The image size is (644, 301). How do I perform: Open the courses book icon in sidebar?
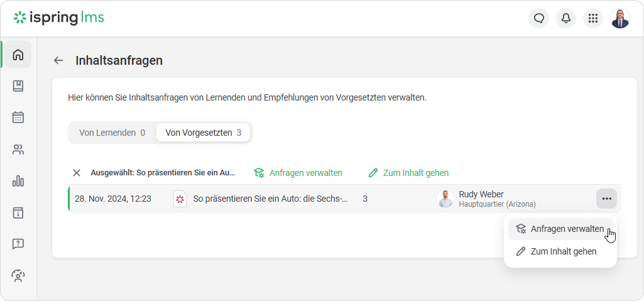click(18, 86)
